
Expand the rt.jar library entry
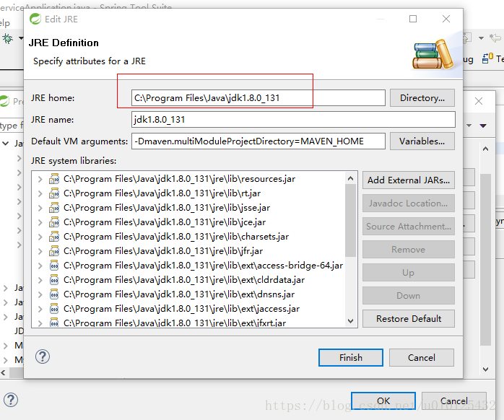(x=40, y=193)
